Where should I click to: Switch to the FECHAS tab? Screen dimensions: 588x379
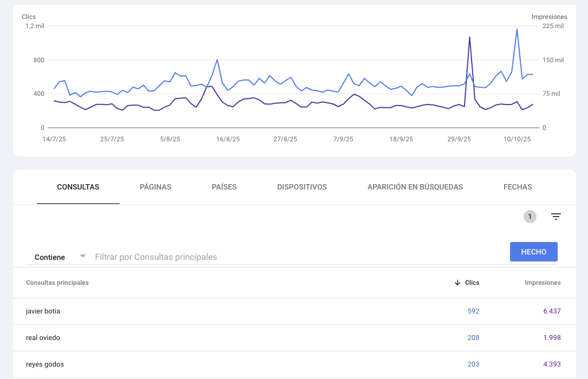click(x=517, y=187)
